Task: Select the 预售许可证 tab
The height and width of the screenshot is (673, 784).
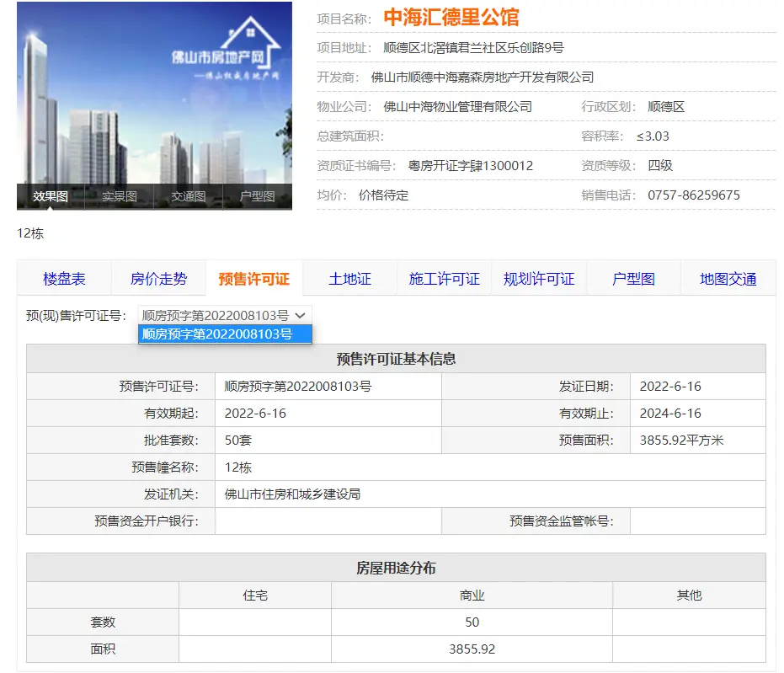Action: click(x=254, y=279)
